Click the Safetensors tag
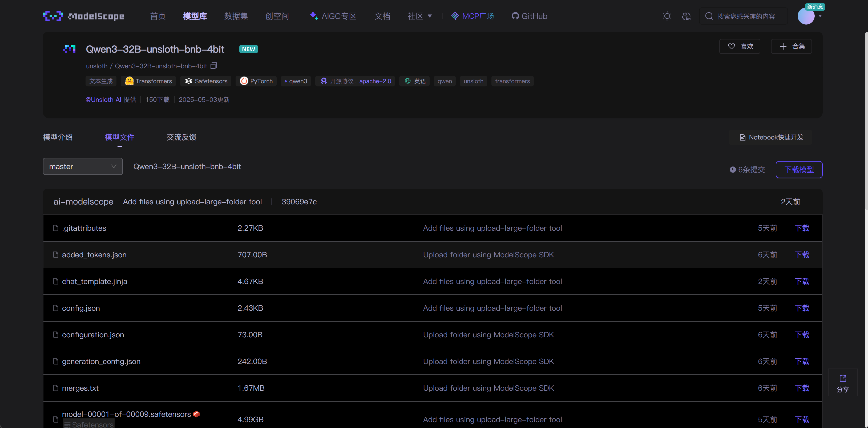Screen dimensions: 868x428 tap(205, 81)
